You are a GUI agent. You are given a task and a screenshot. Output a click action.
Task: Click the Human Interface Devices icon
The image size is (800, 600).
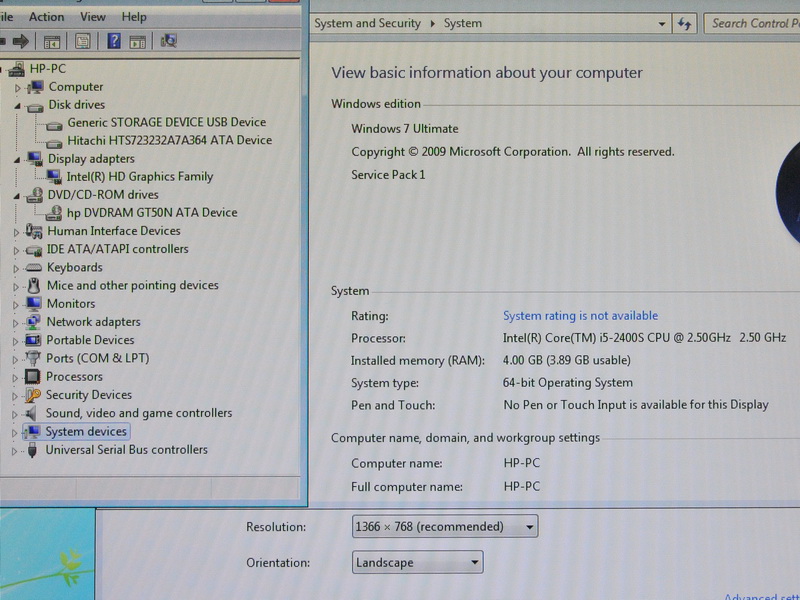(34, 231)
